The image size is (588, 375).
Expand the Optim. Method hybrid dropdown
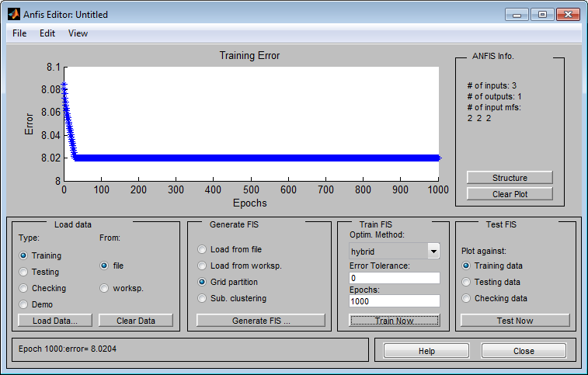[433, 251]
